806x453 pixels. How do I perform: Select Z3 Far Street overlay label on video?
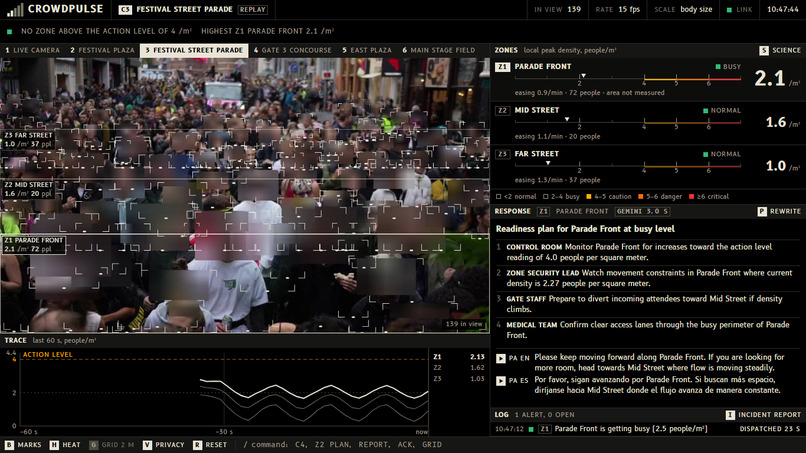pyautogui.click(x=29, y=140)
